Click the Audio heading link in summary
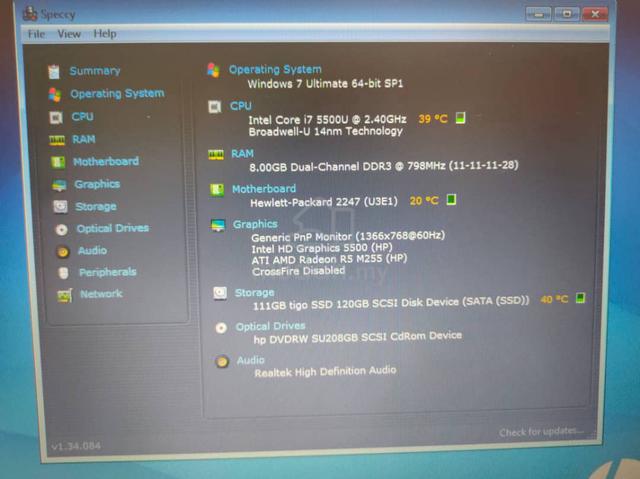 click(x=251, y=360)
